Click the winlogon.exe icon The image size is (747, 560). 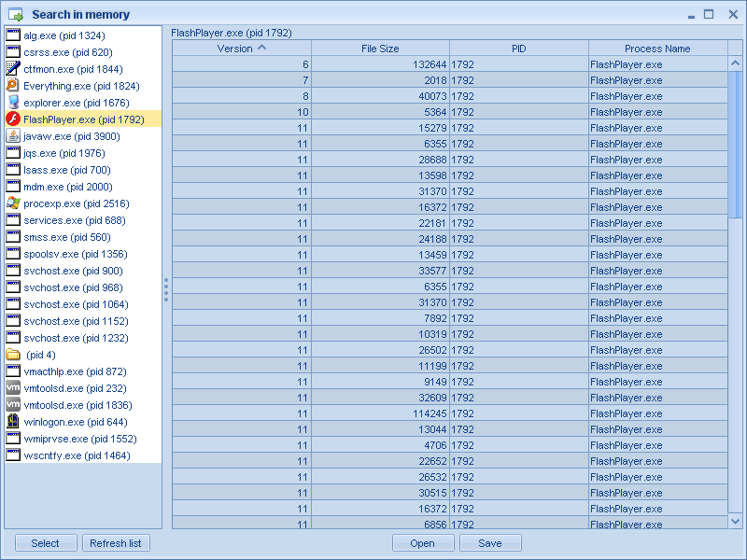pos(13,422)
